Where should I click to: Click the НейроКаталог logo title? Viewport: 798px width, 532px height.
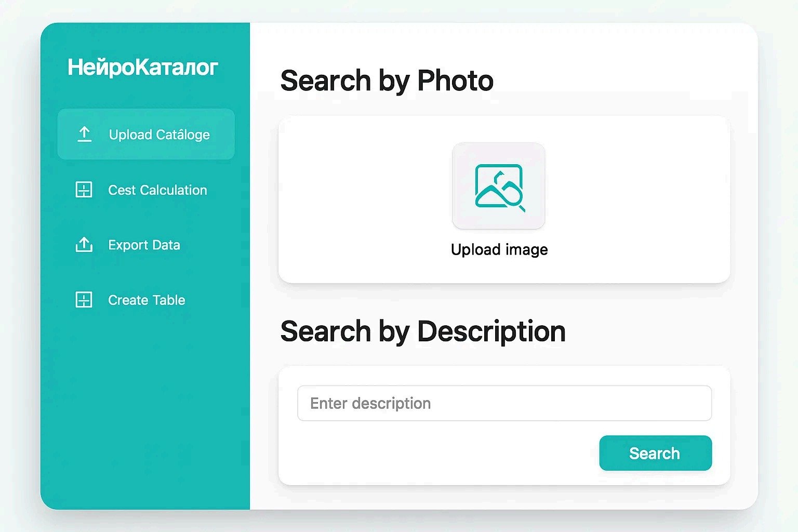pyautogui.click(x=143, y=68)
